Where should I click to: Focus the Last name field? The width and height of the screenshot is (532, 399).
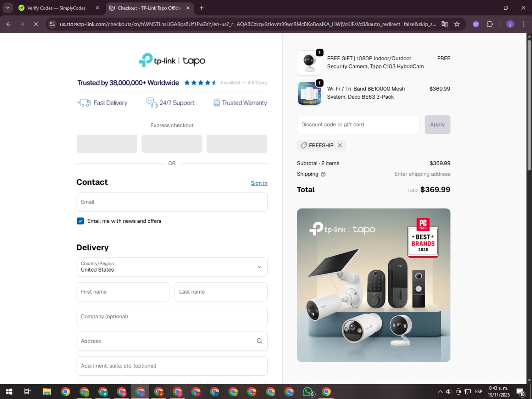pos(221,292)
